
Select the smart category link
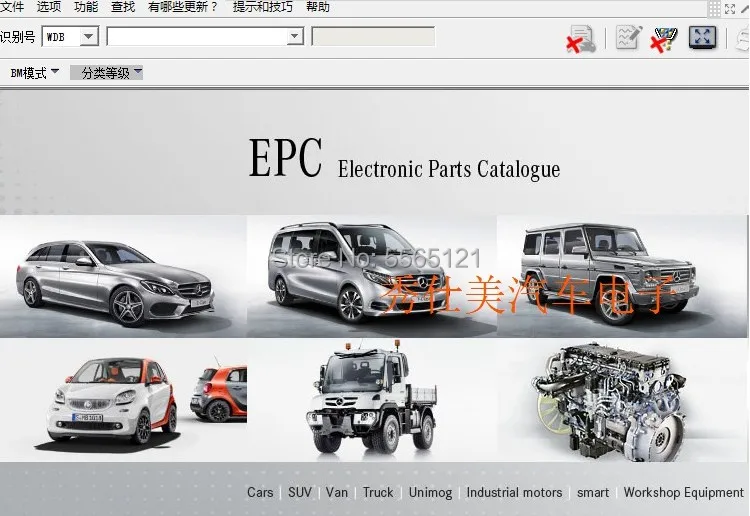click(x=593, y=493)
